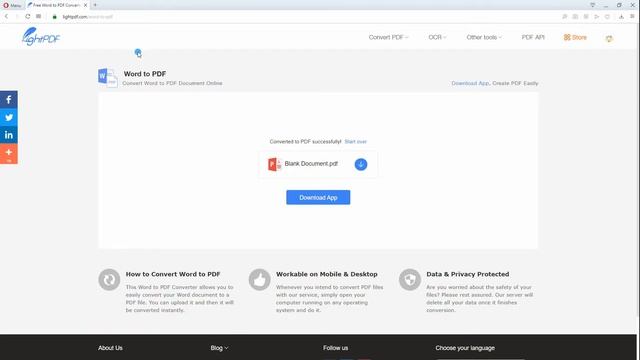Image resolution: width=640 pixels, height=360 pixels.
Task: Open the Opera Menu button
Action: pyautogui.click(x=12, y=5)
